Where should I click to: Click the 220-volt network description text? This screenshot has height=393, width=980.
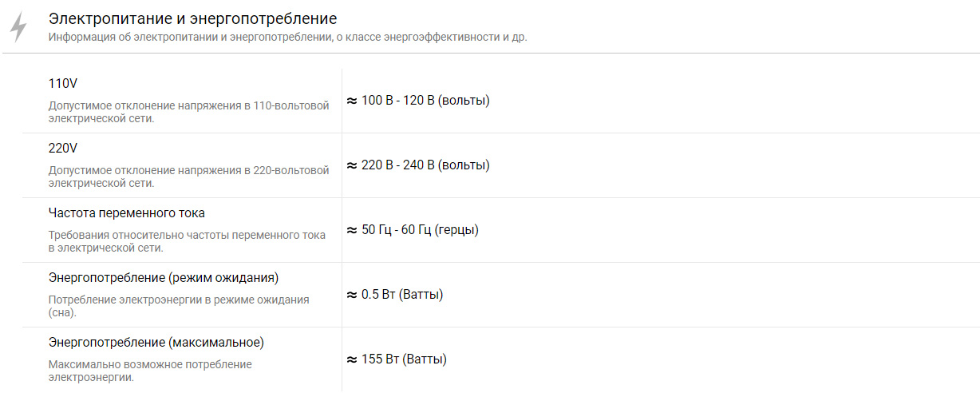click(x=188, y=177)
